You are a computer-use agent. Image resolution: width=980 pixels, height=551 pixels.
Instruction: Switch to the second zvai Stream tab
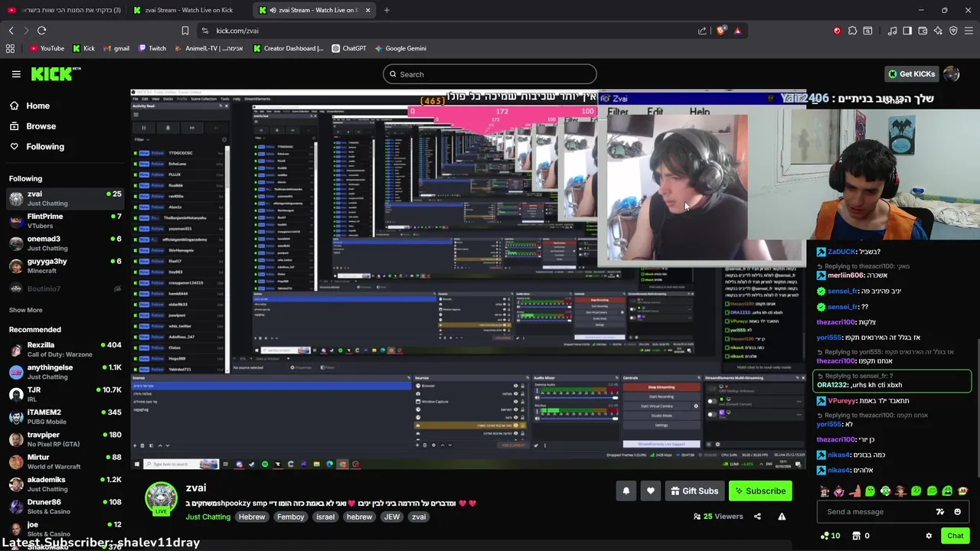[x=315, y=10]
